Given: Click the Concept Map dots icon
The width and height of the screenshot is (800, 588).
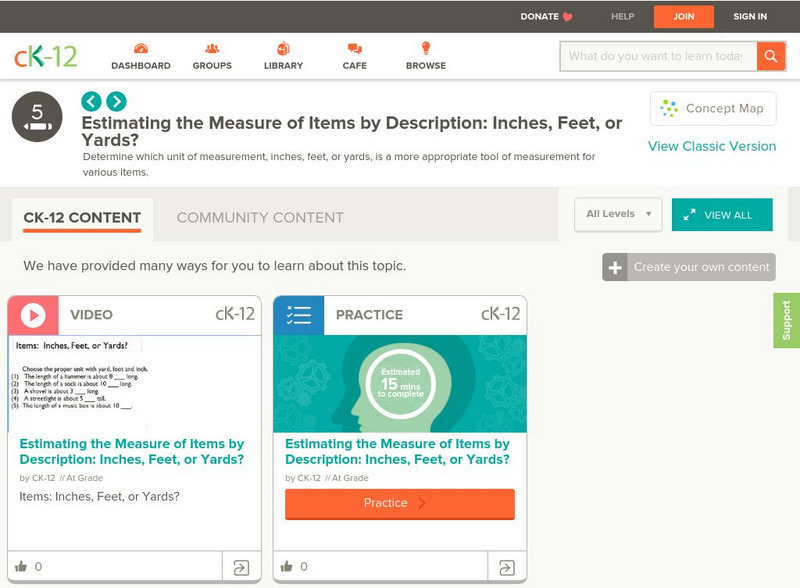Looking at the screenshot, I should coord(669,108).
